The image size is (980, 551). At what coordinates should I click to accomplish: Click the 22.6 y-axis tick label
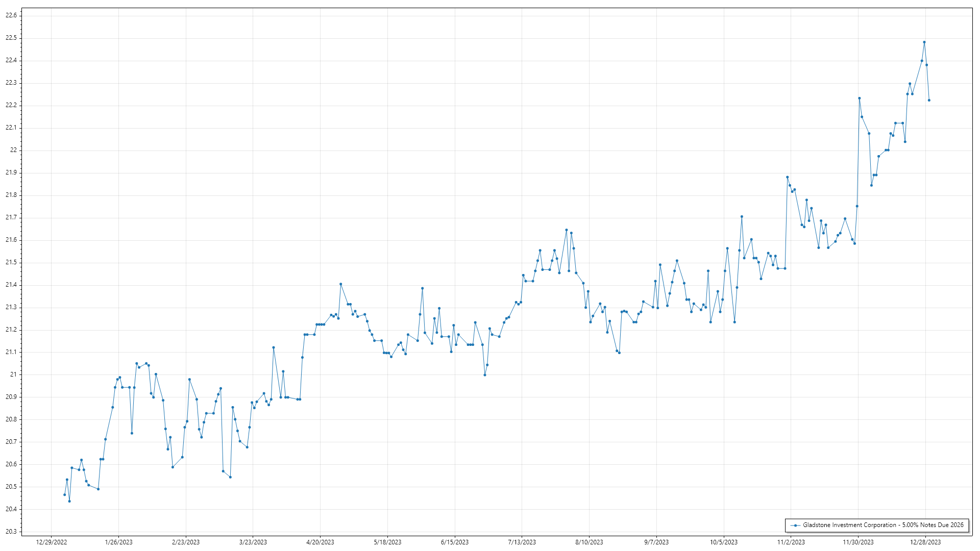coord(11,15)
